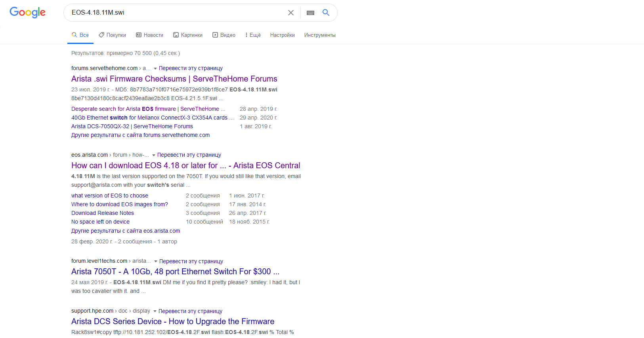Open Arista DCS Series Device upgrade result

pos(173,321)
